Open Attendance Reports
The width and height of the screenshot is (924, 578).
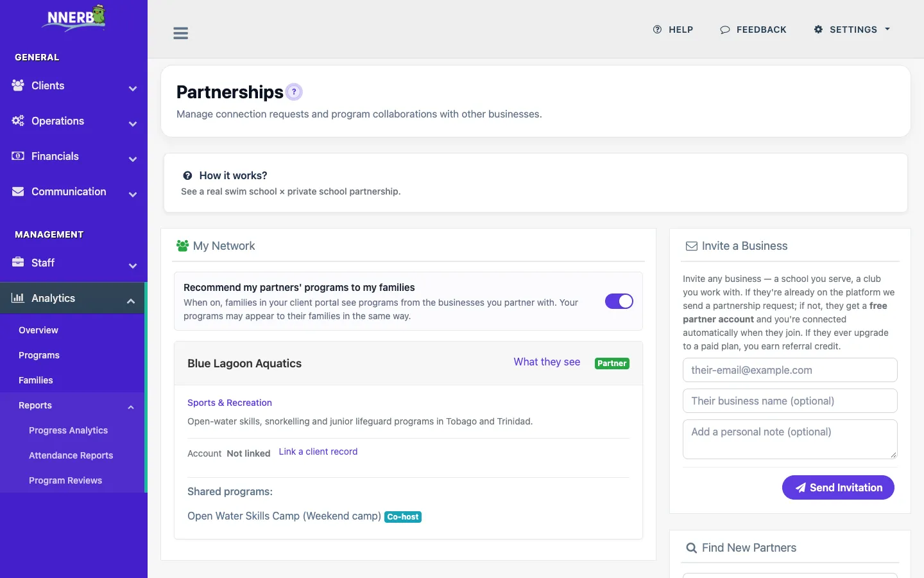click(x=71, y=455)
